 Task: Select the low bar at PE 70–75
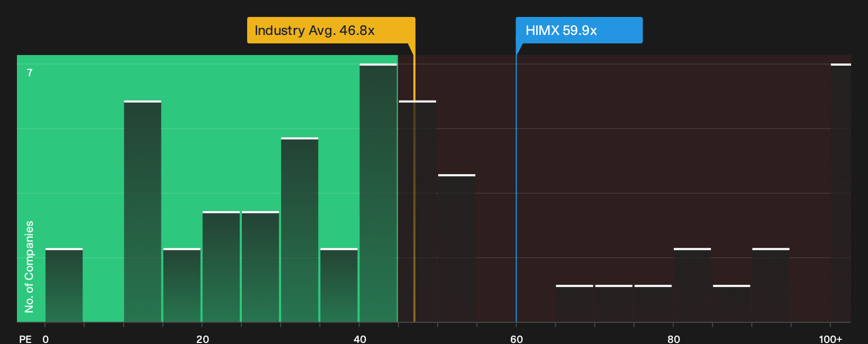(614, 304)
